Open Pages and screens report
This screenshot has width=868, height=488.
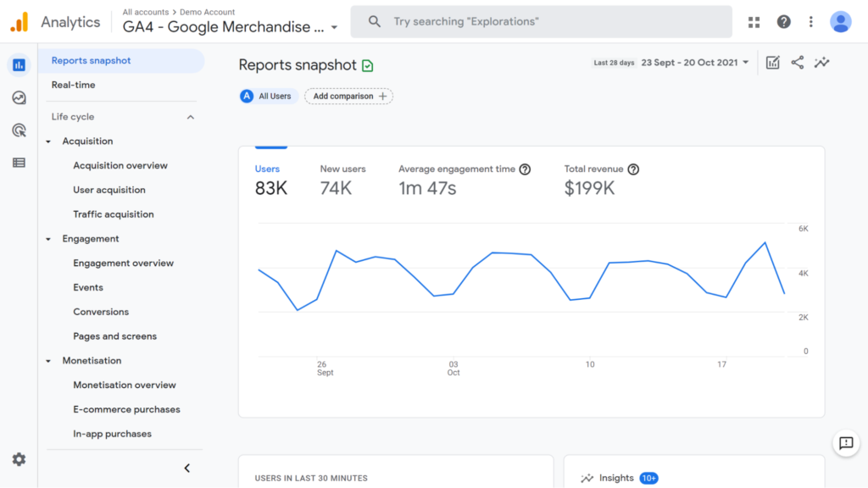click(114, 335)
